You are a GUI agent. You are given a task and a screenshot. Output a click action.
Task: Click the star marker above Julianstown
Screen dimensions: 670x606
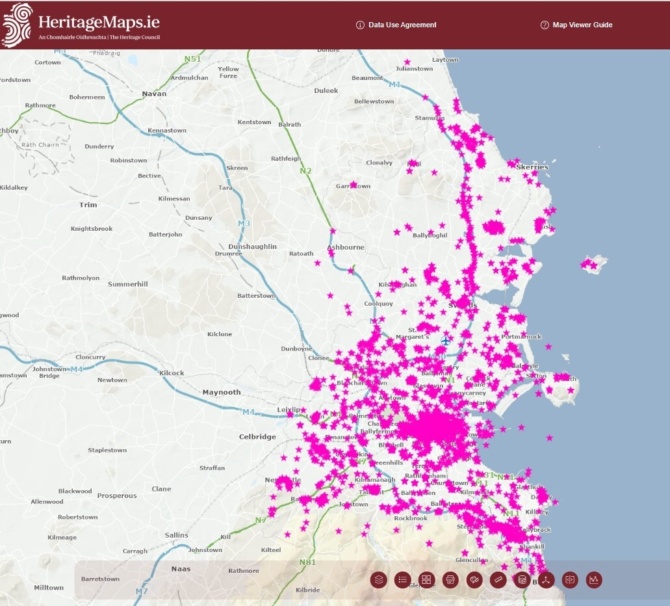407,62
